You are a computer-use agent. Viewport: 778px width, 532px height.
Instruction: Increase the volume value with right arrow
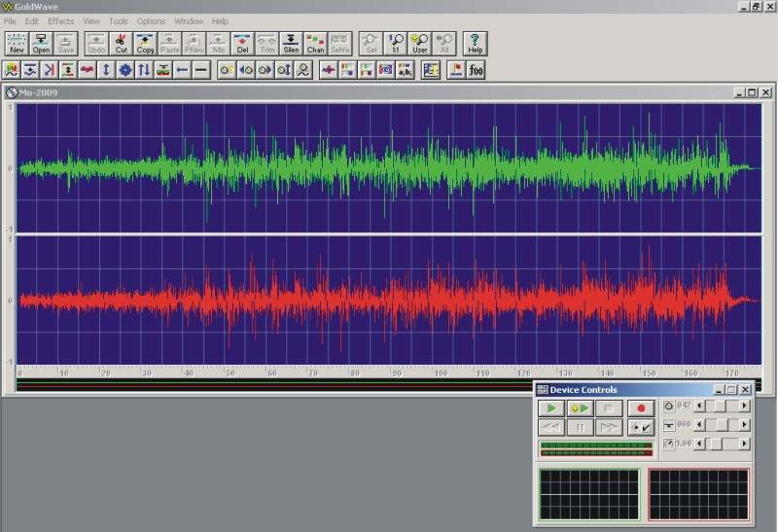coord(744,406)
